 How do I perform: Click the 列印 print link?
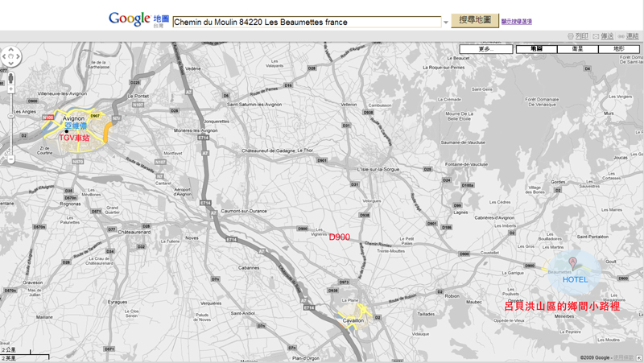coord(581,36)
